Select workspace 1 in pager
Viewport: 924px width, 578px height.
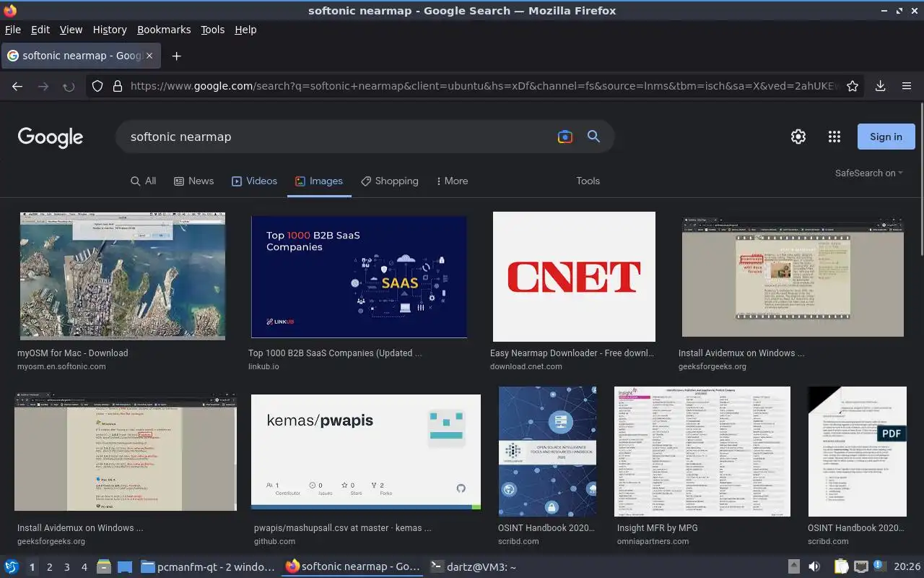tap(32, 567)
